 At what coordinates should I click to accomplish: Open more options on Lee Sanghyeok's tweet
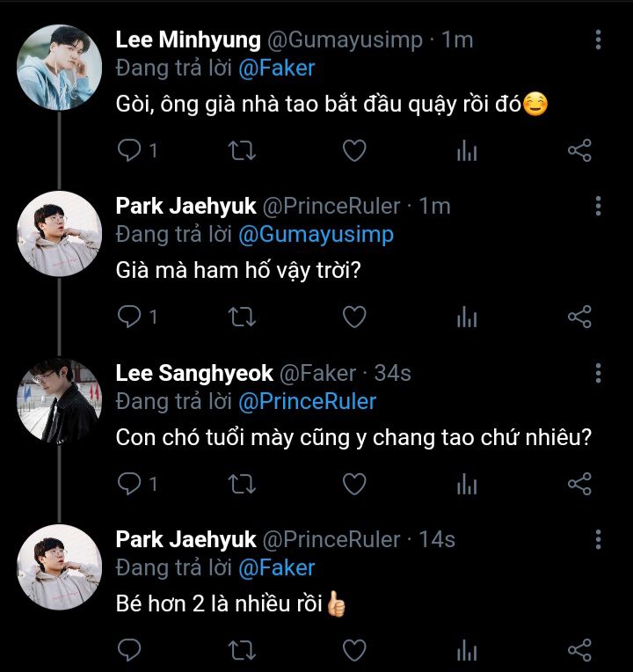tap(598, 373)
